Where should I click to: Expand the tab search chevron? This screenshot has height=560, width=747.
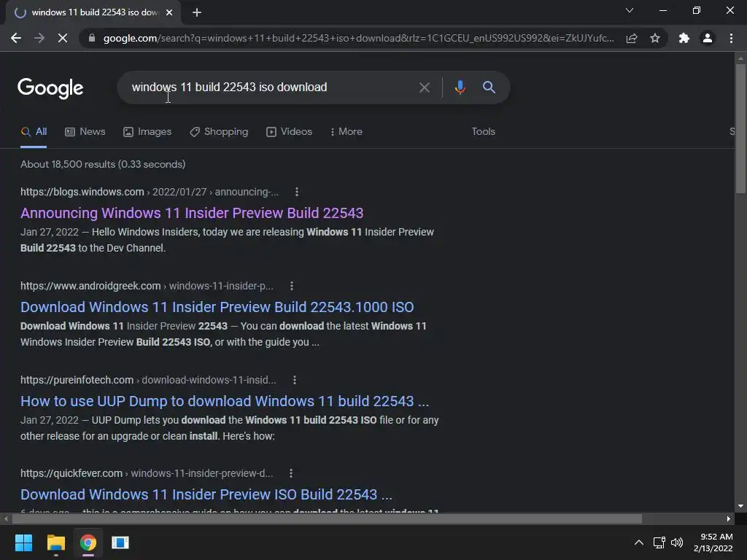pyautogui.click(x=630, y=10)
